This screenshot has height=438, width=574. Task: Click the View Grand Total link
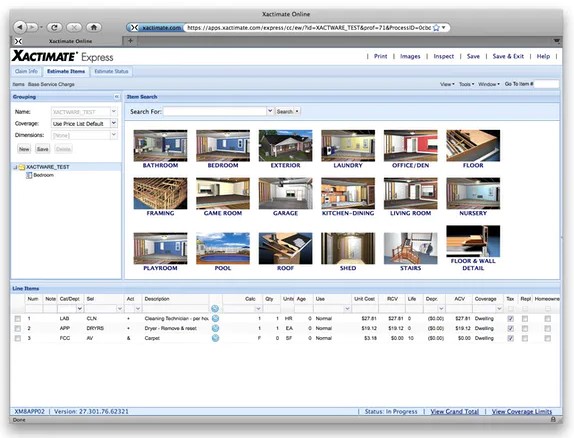(455, 411)
